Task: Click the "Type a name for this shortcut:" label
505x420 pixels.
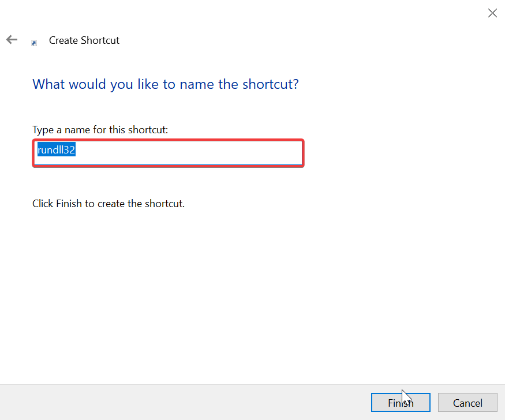Action: tap(100, 130)
